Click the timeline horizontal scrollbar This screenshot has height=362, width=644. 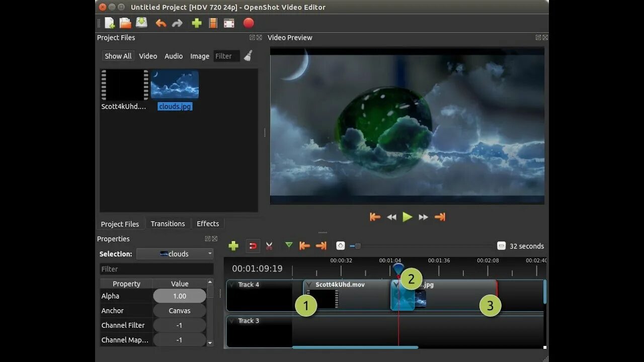pyautogui.click(x=355, y=347)
